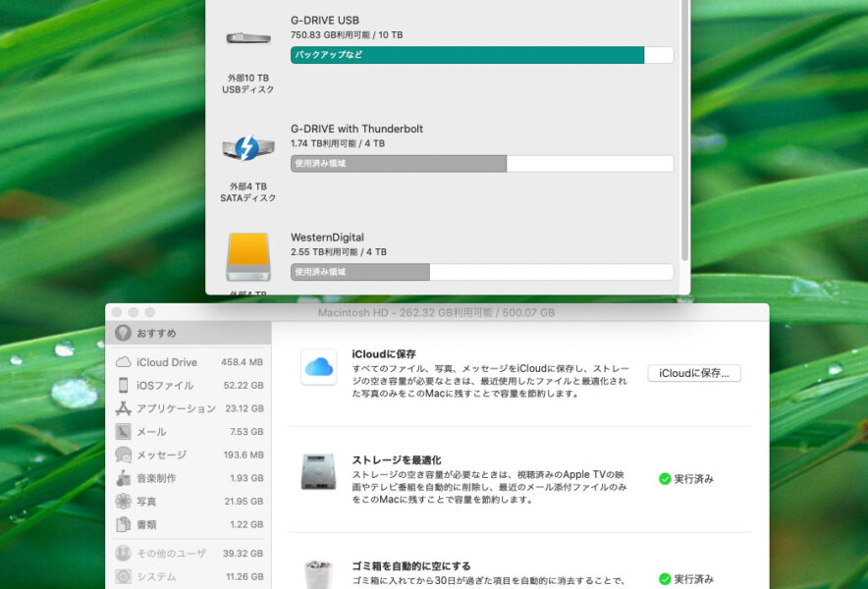Select the iOSファイル phone icon
This screenshot has width=868, height=589.
(x=123, y=385)
